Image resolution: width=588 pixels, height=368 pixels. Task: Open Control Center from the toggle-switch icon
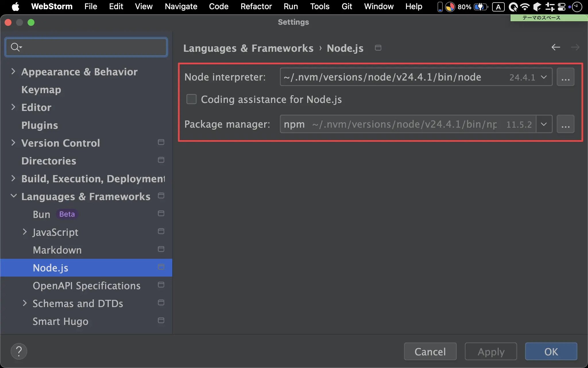tap(562, 7)
